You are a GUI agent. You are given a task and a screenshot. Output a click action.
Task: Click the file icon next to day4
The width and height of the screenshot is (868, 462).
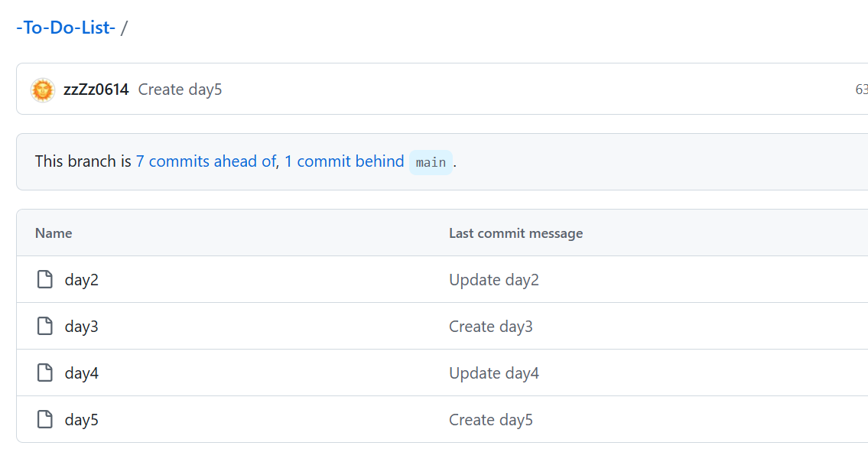(45, 373)
